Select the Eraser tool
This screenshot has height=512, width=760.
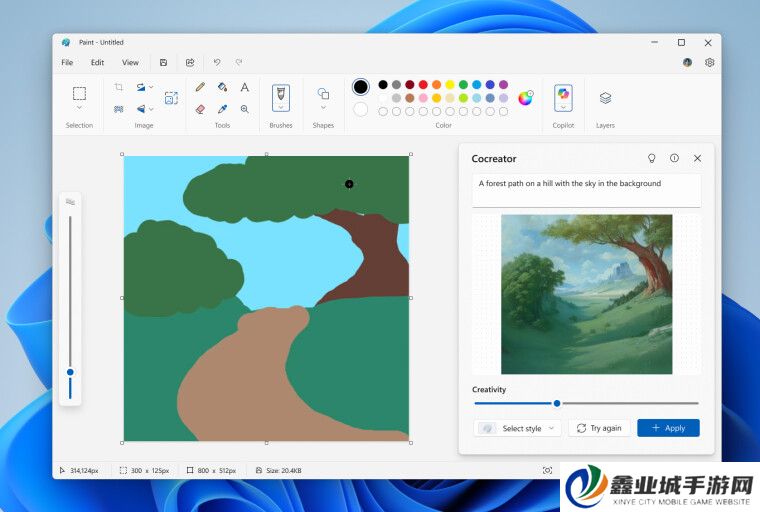[200, 109]
